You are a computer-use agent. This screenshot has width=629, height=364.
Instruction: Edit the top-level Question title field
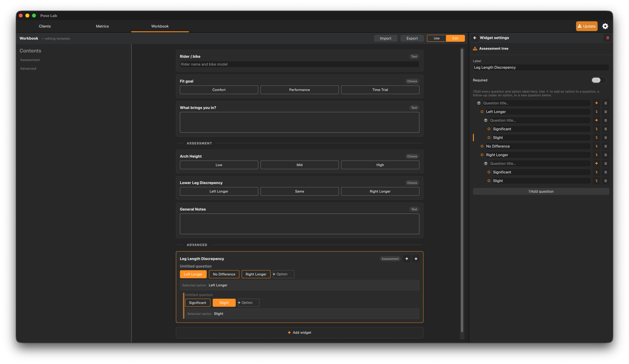pyautogui.click(x=536, y=103)
